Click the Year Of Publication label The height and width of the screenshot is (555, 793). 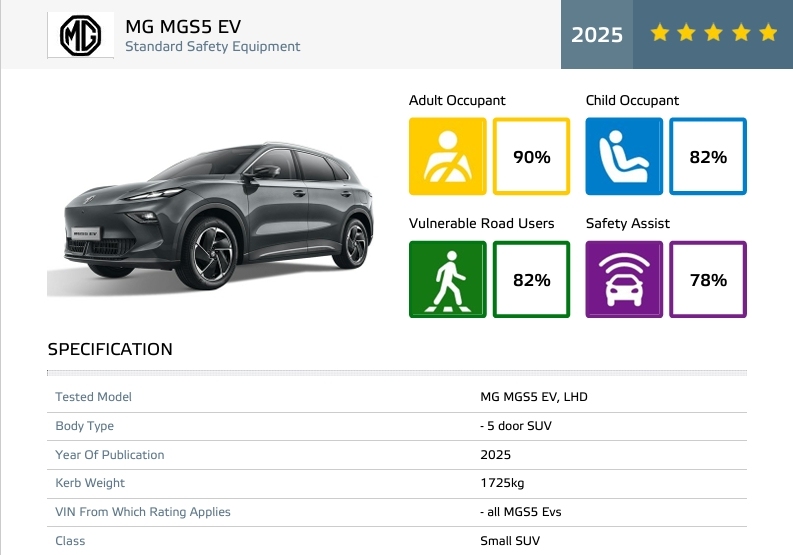[110, 455]
